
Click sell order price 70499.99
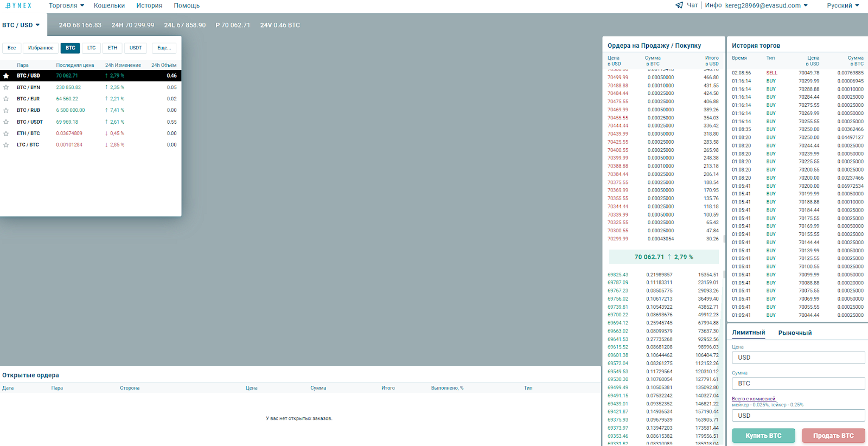point(618,78)
